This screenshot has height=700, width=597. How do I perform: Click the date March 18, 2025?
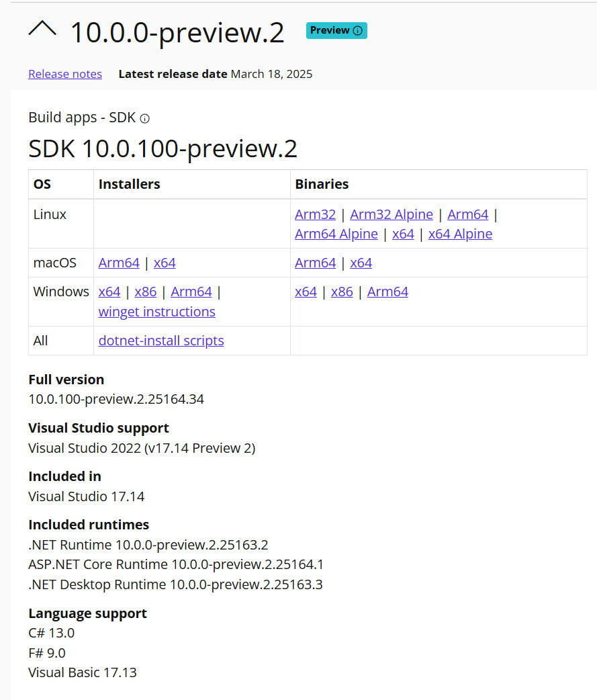[271, 74]
